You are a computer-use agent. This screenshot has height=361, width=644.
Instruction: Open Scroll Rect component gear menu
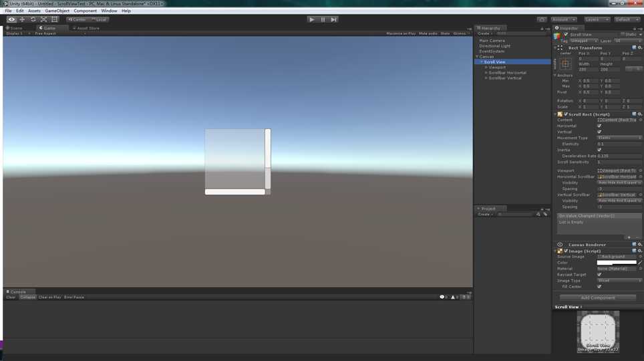click(639, 114)
